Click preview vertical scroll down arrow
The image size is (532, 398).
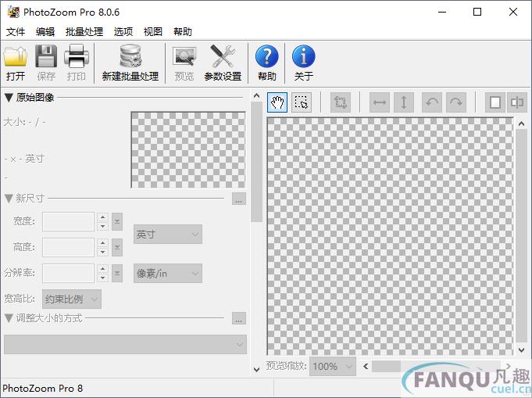point(522,350)
